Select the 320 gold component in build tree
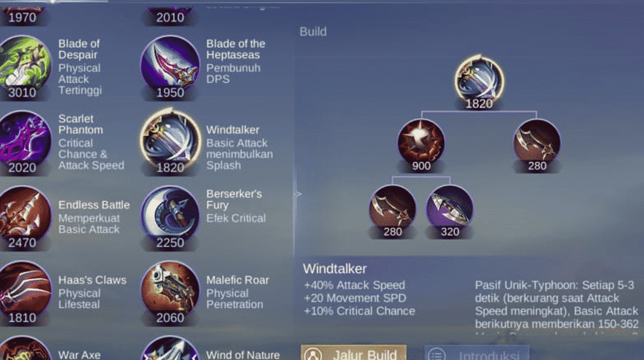Screen dimensions: 644x360 pos(450,209)
